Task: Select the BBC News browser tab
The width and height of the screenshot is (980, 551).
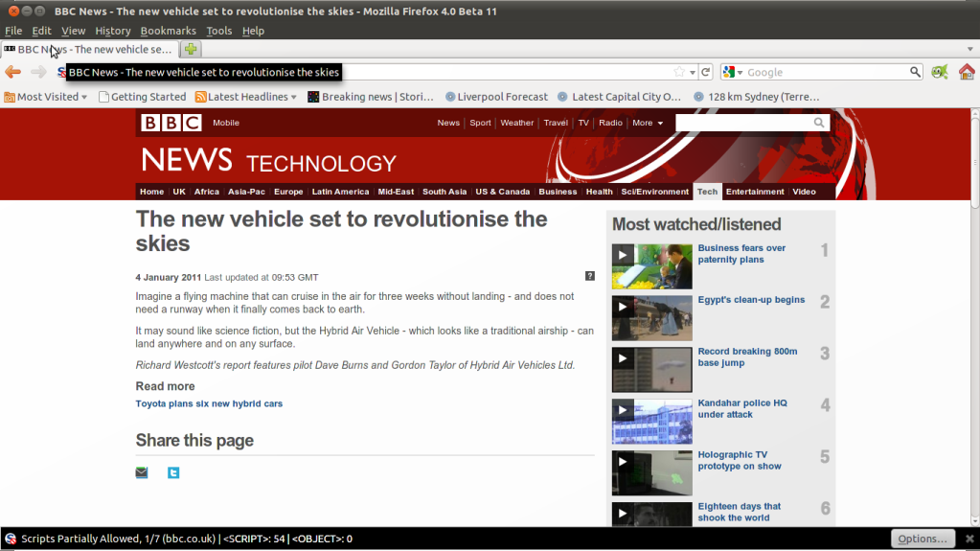Action: click(89, 49)
